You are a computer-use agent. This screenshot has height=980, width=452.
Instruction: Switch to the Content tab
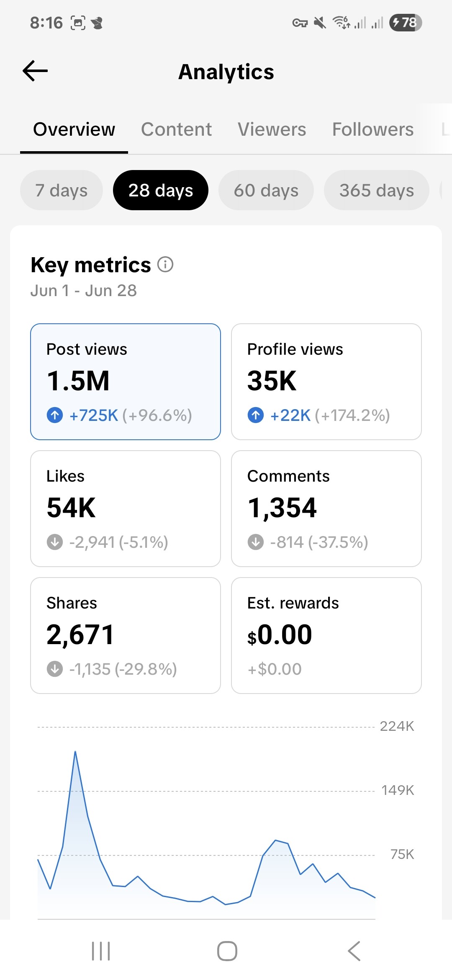176,129
